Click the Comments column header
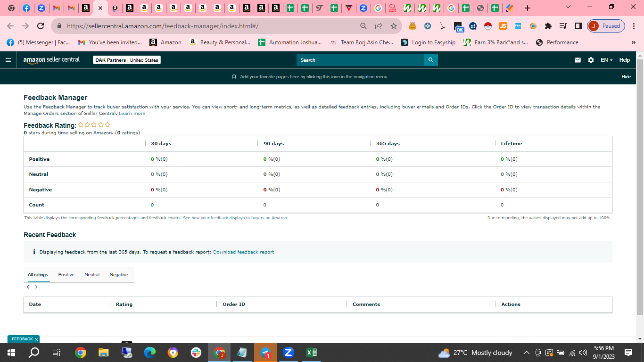This screenshot has height=362, width=644. tap(366, 304)
